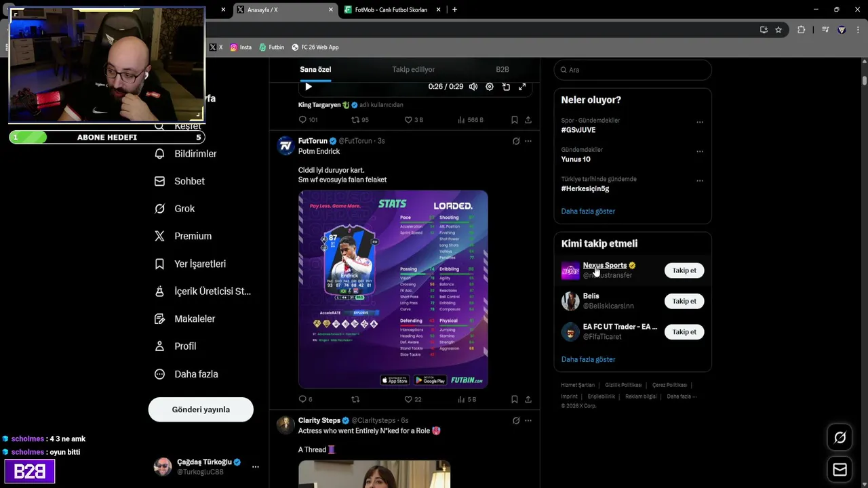Image resolution: width=868 pixels, height=488 pixels.
Task: Bookmark this page with the star icon
Action: 778,30
